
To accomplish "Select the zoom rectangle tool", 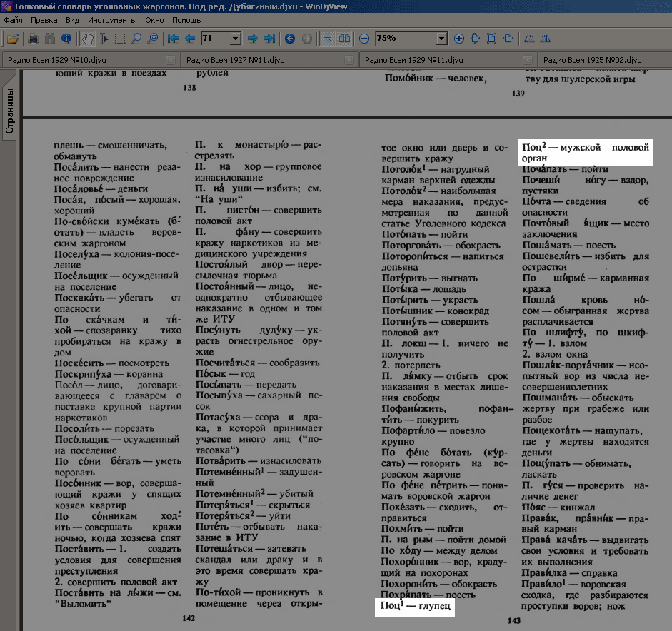I will [153, 39].
